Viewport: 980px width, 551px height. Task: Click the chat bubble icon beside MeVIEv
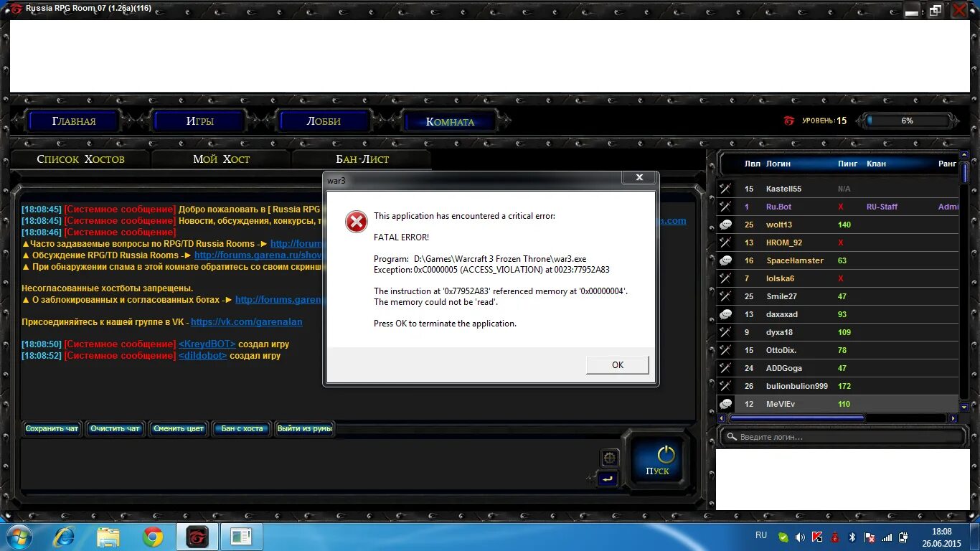tap(725, 404)
